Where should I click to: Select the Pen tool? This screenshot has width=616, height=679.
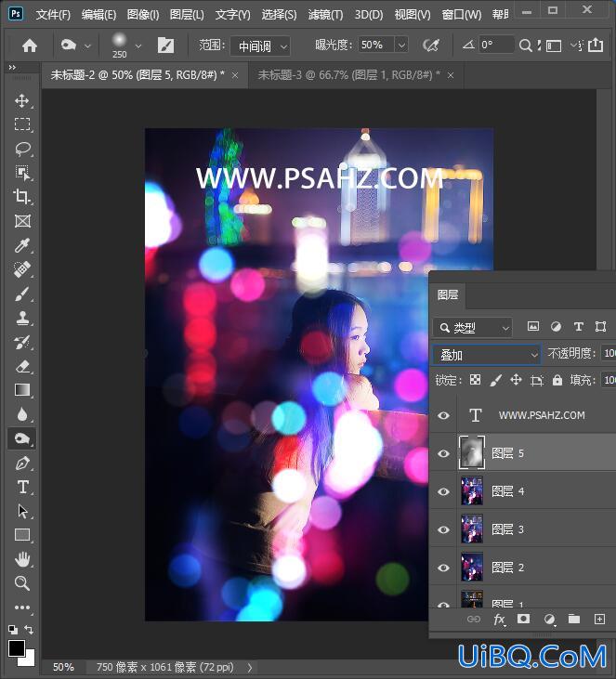22,464
